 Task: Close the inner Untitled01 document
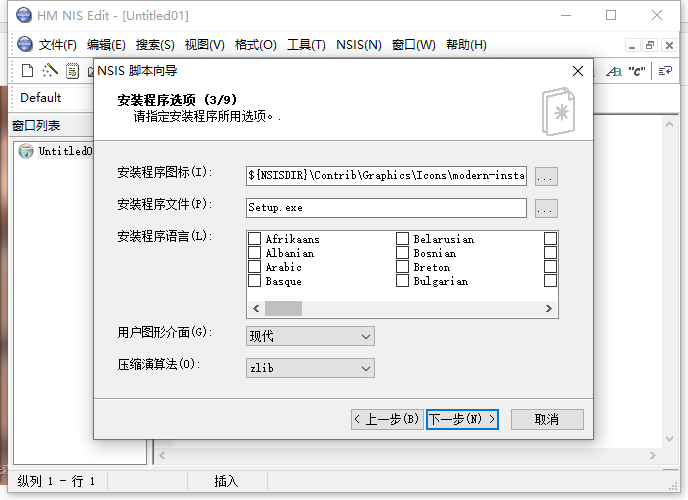pyautogui.click(x=669, y=45)
